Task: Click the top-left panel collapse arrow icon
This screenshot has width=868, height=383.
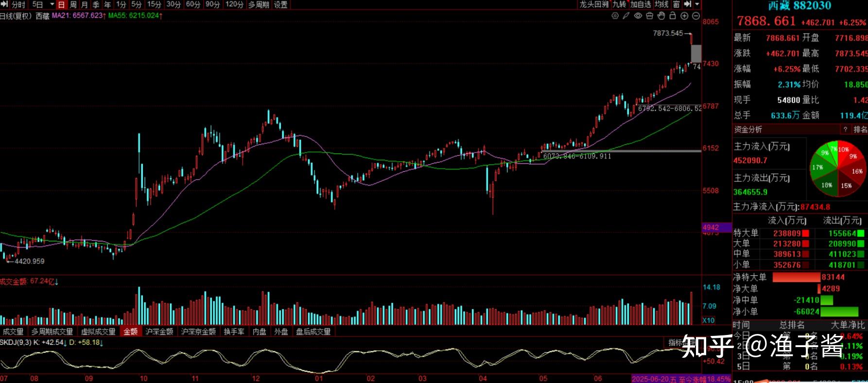Action: [4, 4]
